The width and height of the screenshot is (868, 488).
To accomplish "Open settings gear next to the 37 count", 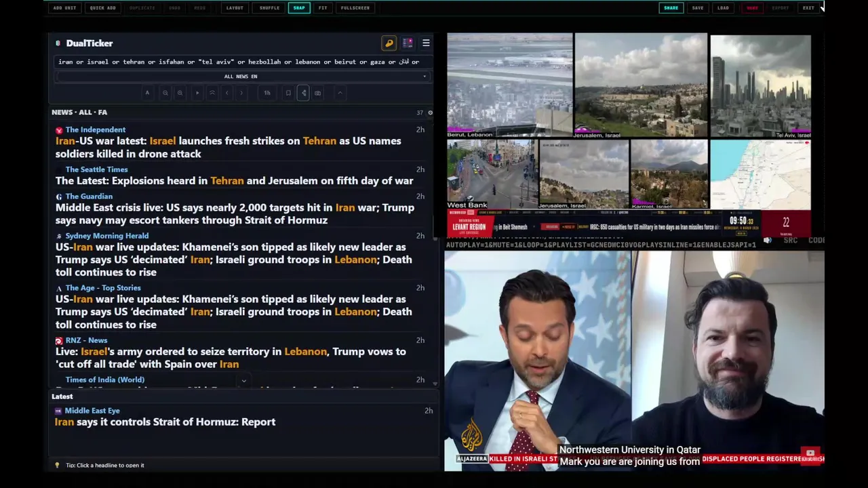I will [x=430, y=113].
